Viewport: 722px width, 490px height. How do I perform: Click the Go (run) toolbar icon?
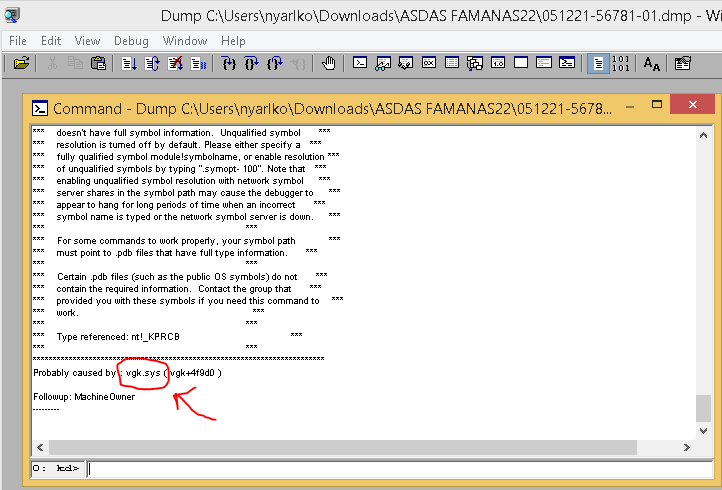pos(129,63)
